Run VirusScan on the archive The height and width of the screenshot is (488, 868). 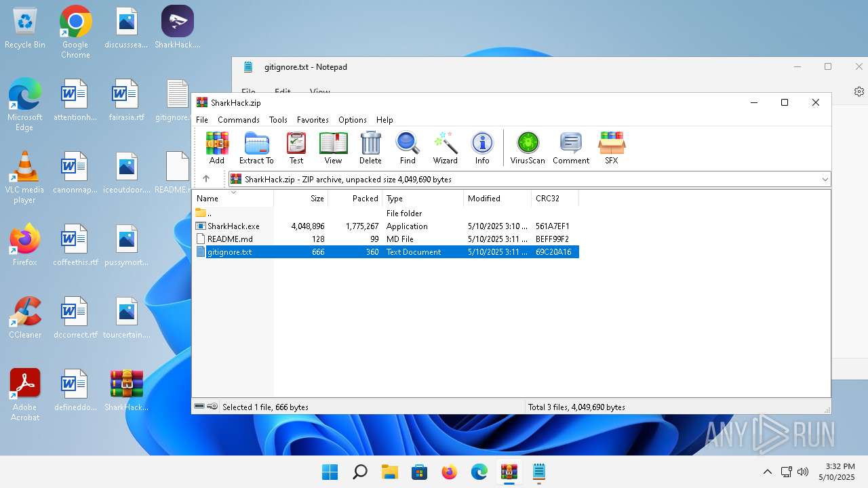tap(528, 148)
